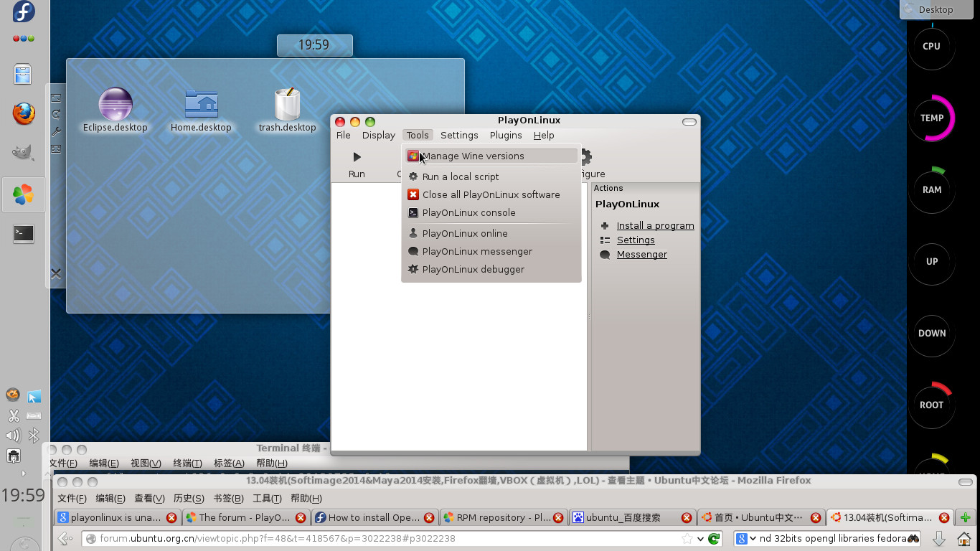The width and height of the screenshot is (980, 551).
Task: Open PlayOnLinux messenger menu entry
Action: point(491,251)
